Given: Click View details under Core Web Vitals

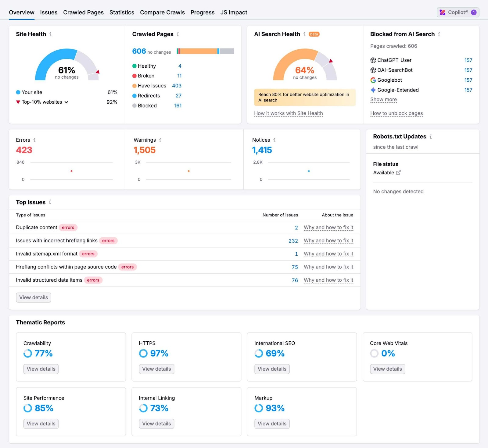Looking at the screenshot, I should [x=387, y=369].
